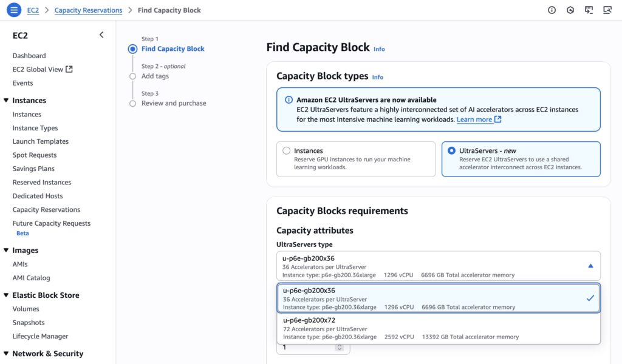This screenshot has height=364, width=622.
Task: Click the Capacity Reservations breadcrumb link
Action: coord(88,10)
